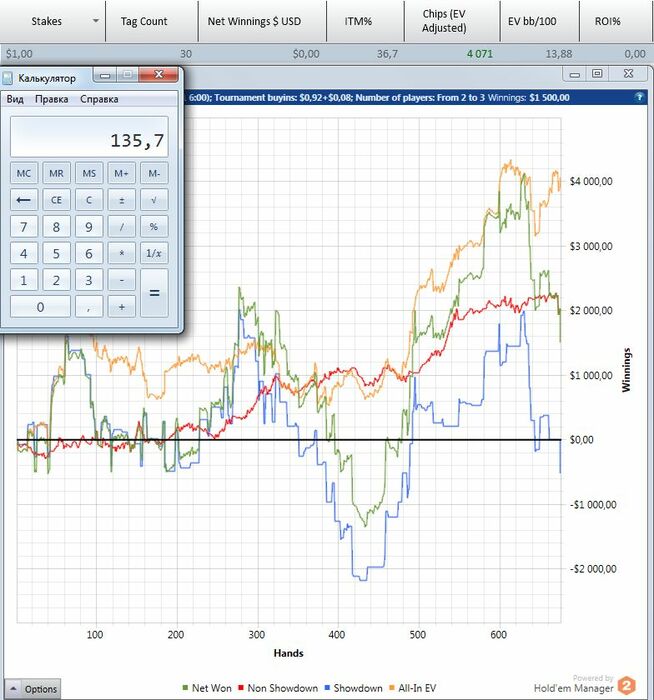The height and width of the screenshot is (700, 654).
Task: Expand the Options panel
Action: [x=33, y=689]
